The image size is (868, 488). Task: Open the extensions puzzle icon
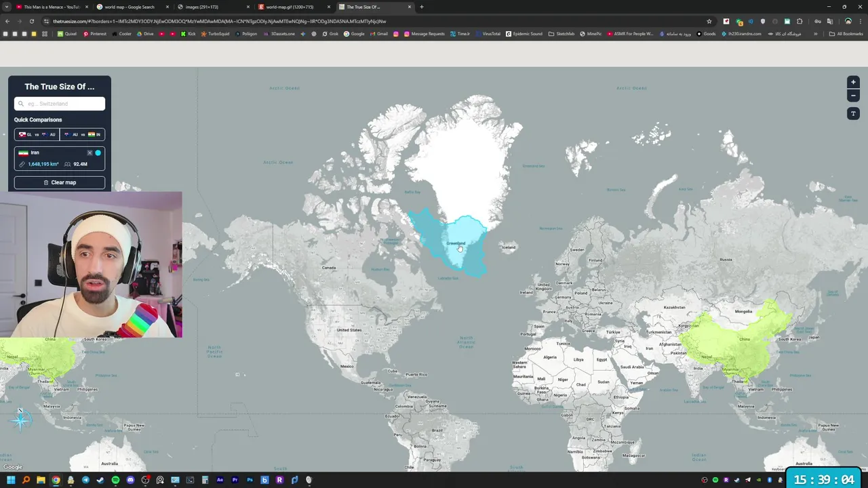point(800,21)
